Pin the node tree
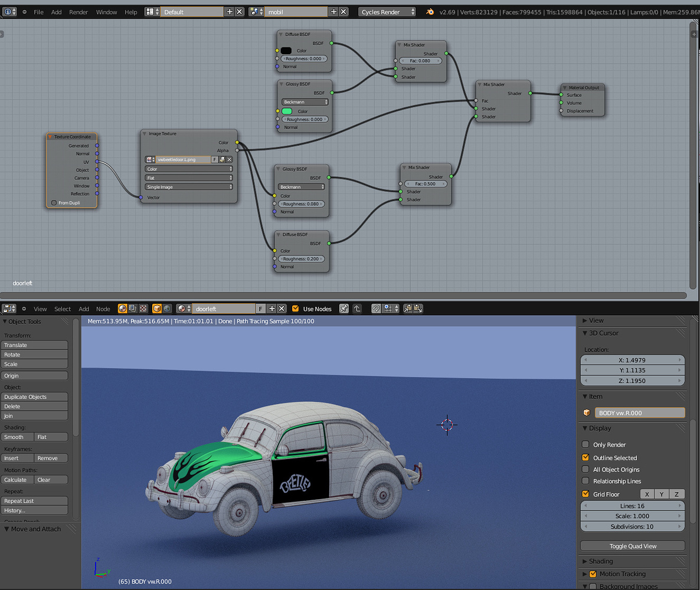 344,309
